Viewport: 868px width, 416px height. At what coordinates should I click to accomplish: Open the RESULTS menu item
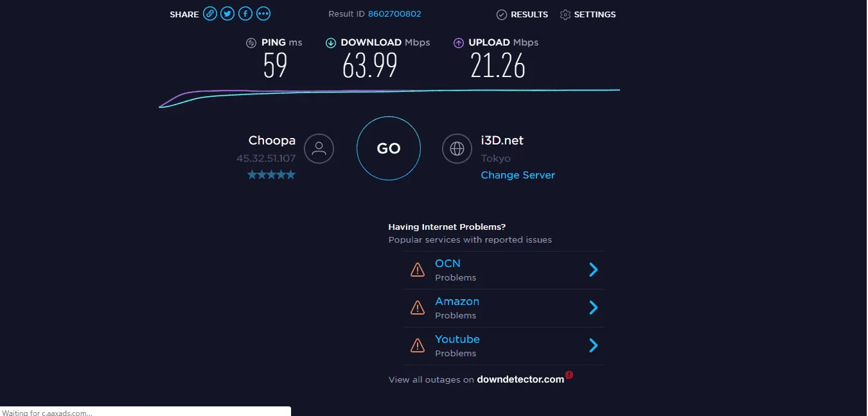pyautogui.click(x=522, y=14)
